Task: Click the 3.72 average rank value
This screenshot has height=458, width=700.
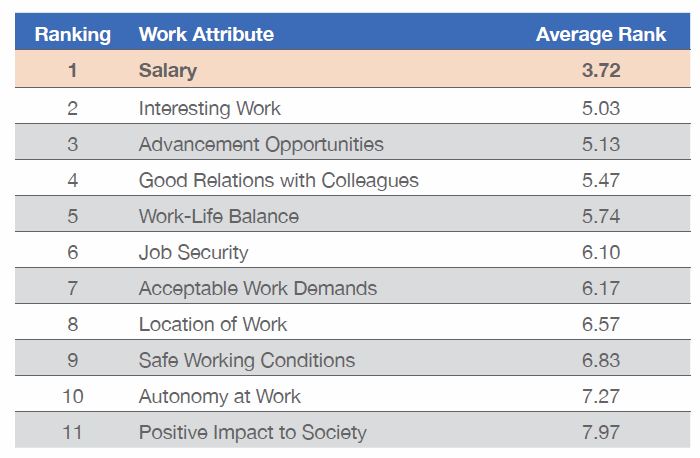Action: (x=601, y=71)
